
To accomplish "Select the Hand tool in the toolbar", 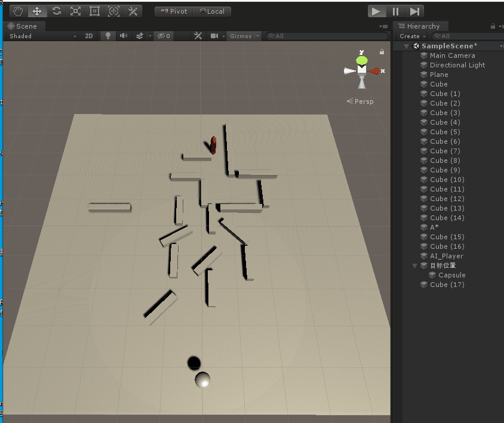I will (17, 11).
